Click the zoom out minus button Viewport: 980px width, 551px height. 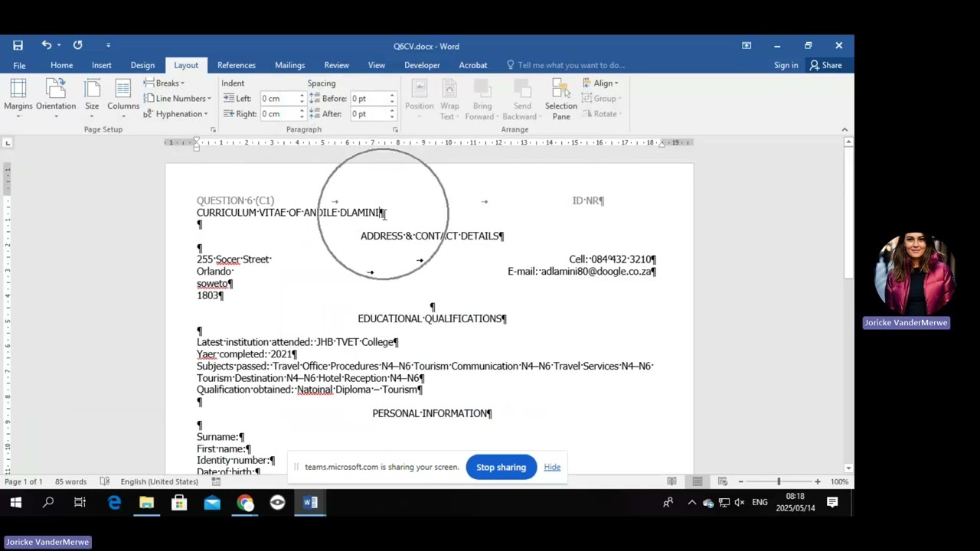pyautogui.click(x=740, y=481)
